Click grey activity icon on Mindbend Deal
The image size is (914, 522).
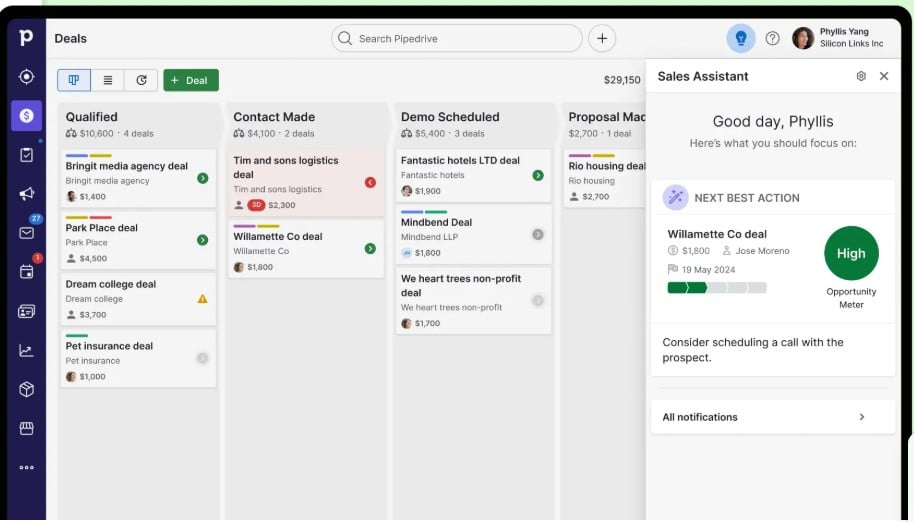click(538, 234)
